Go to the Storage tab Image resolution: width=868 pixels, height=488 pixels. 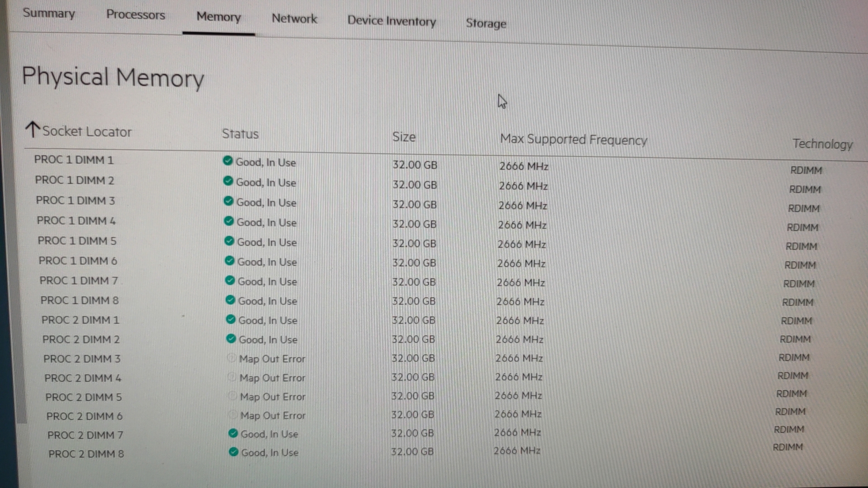[486, 23]
